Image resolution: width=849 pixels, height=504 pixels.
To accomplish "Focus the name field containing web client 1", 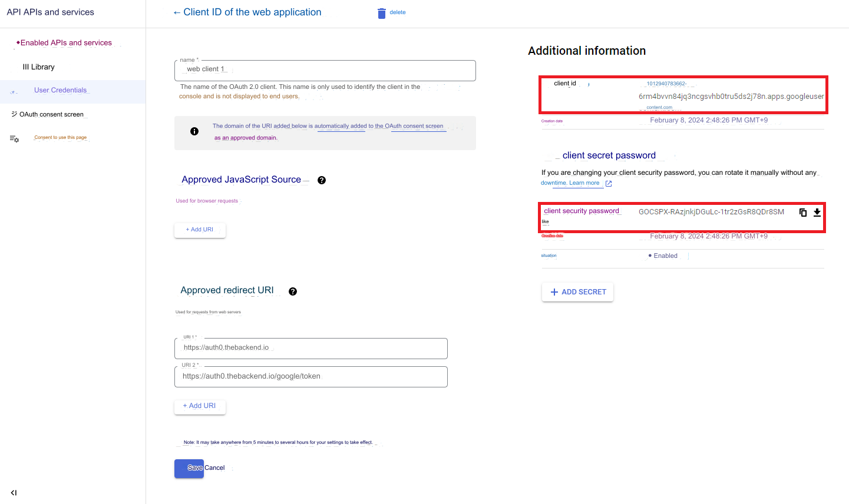I will tap(325, 70).
